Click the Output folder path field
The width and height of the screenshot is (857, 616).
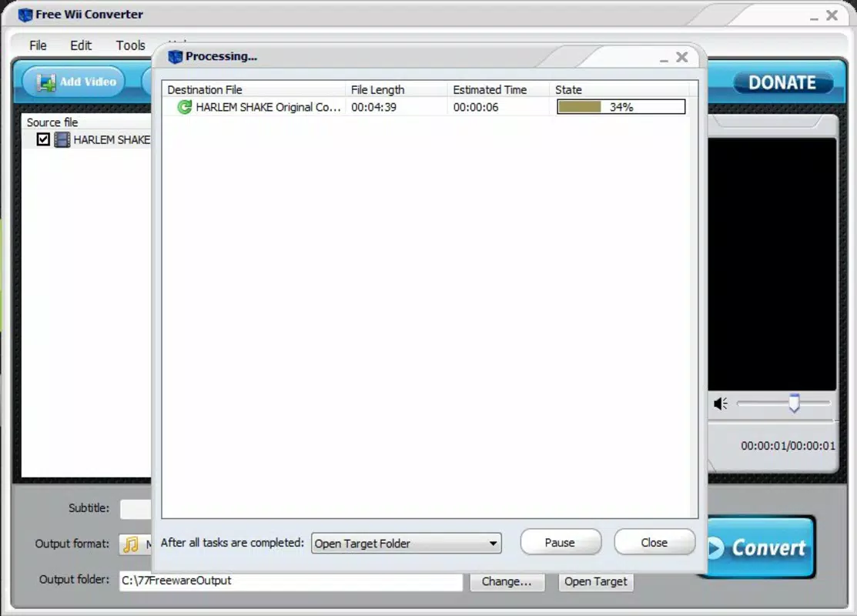click(291, 581)
